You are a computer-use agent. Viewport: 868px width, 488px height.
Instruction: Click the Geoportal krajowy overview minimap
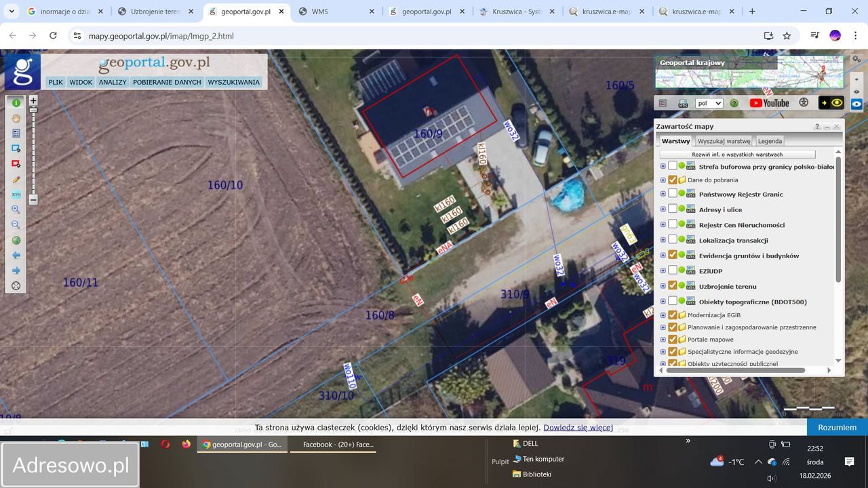click(749, 72)
